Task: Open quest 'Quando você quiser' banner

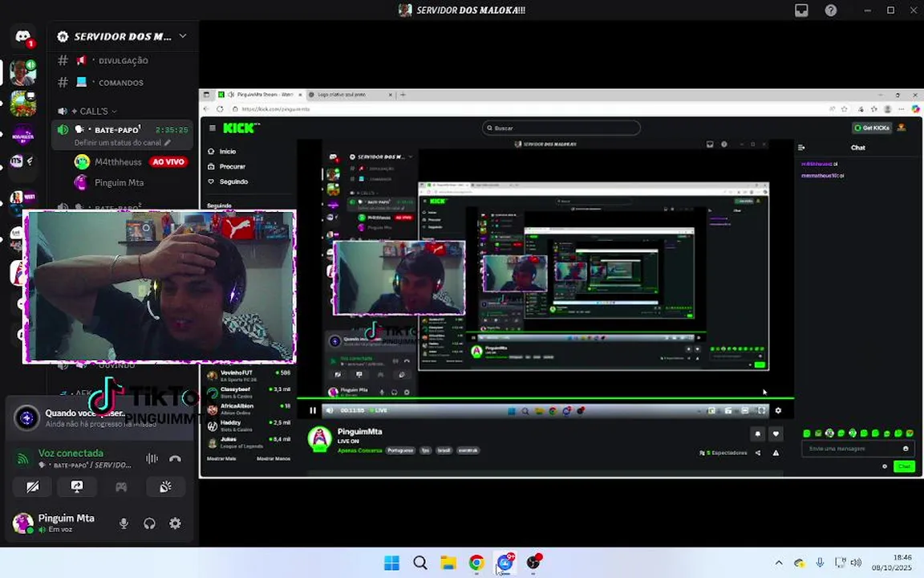Action: (x=100, y=417)
